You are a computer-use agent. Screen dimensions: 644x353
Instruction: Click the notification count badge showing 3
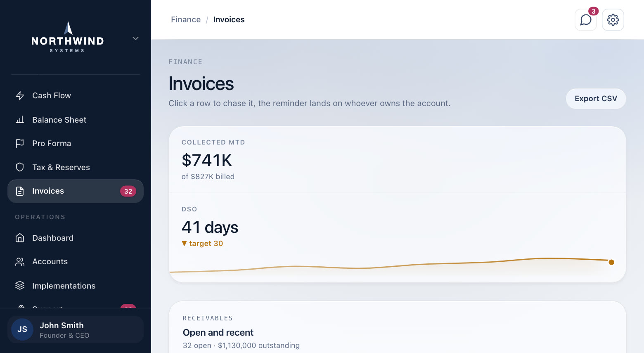pos(593,11)
